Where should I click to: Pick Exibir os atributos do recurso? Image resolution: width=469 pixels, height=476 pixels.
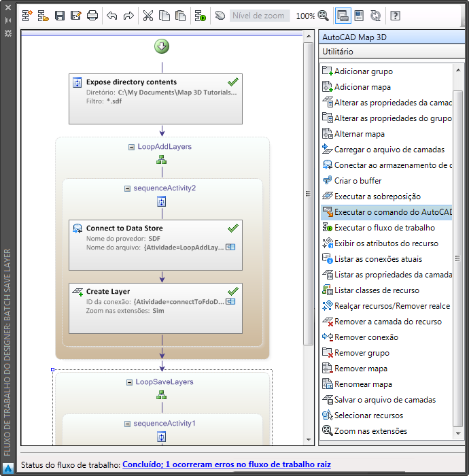[x=387, y=243]
